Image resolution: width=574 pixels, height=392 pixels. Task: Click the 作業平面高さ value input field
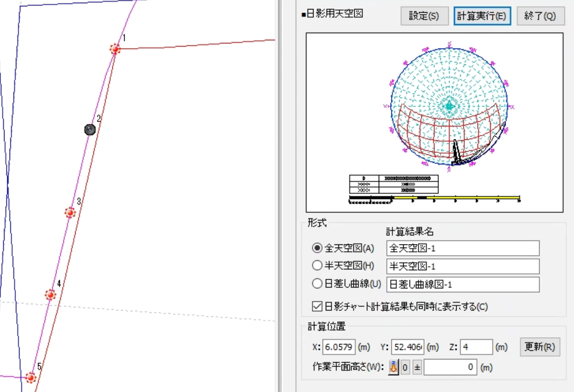450,367
